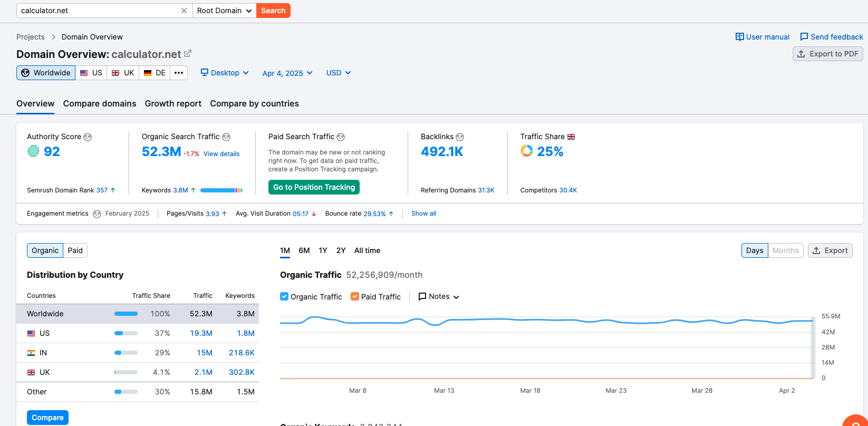Click the UK flag beside Traffic Share
The image size is (868, 426).
point(571,137)
